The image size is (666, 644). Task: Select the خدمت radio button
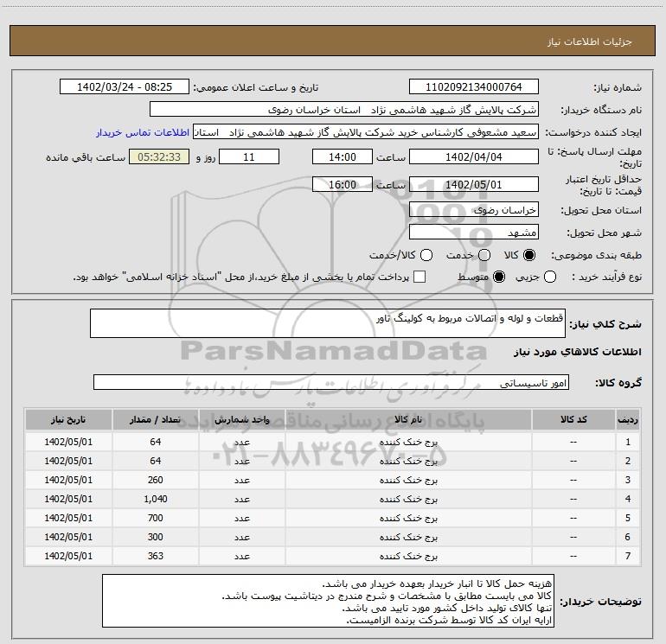[484, 255]
